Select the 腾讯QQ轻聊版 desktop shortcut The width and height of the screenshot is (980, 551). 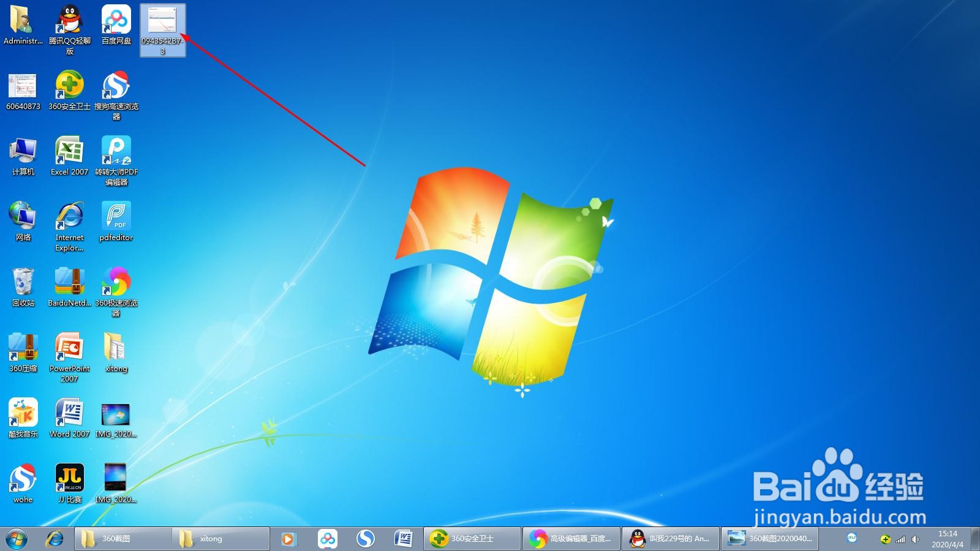tap(70, 29)
